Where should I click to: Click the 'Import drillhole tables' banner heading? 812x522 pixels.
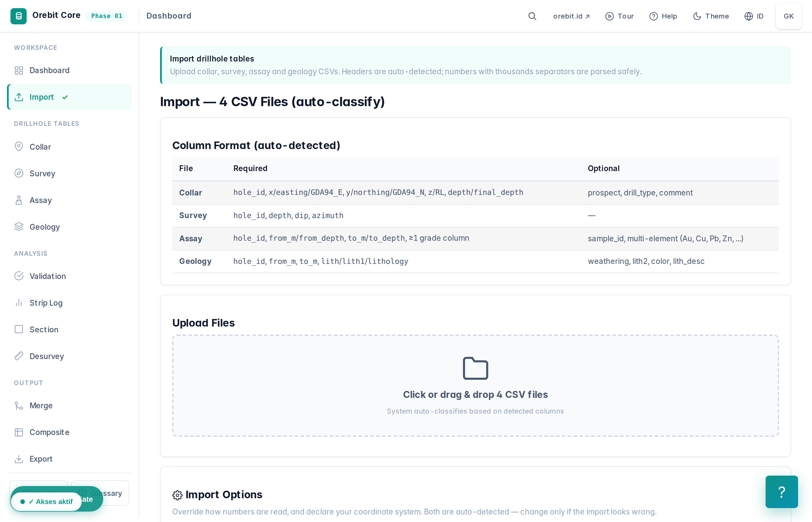coord(212,59)
